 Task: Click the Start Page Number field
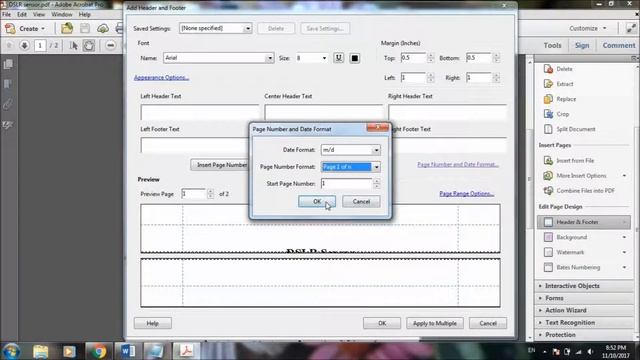(x=347, y=184)
